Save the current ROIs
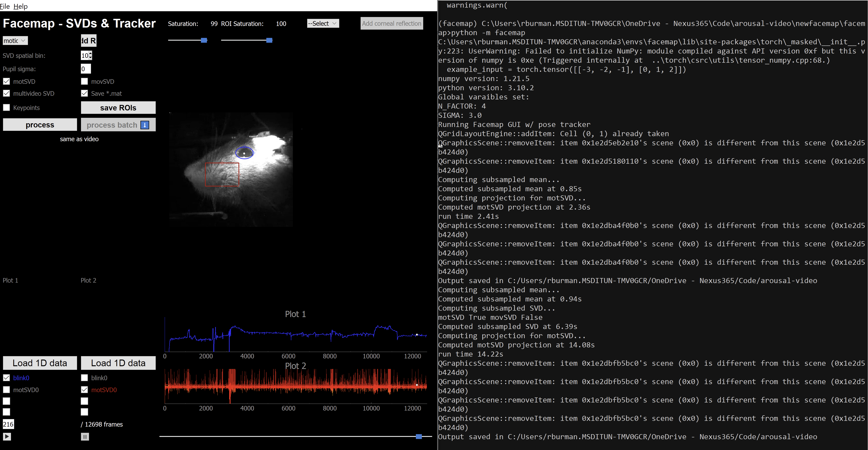 pos(118,107)
